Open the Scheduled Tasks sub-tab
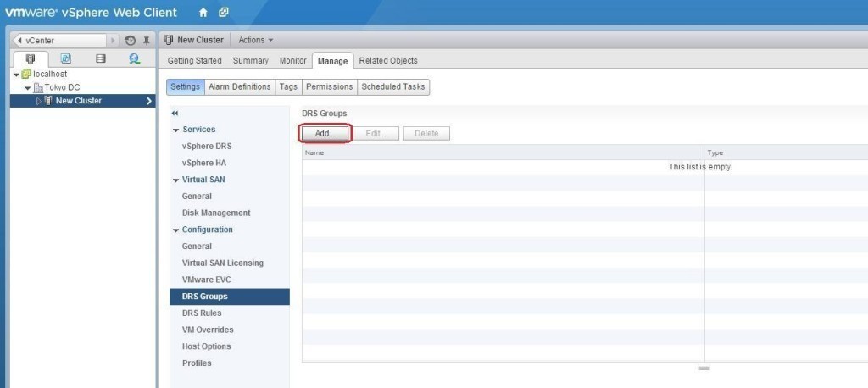 (x=393, y=87)
